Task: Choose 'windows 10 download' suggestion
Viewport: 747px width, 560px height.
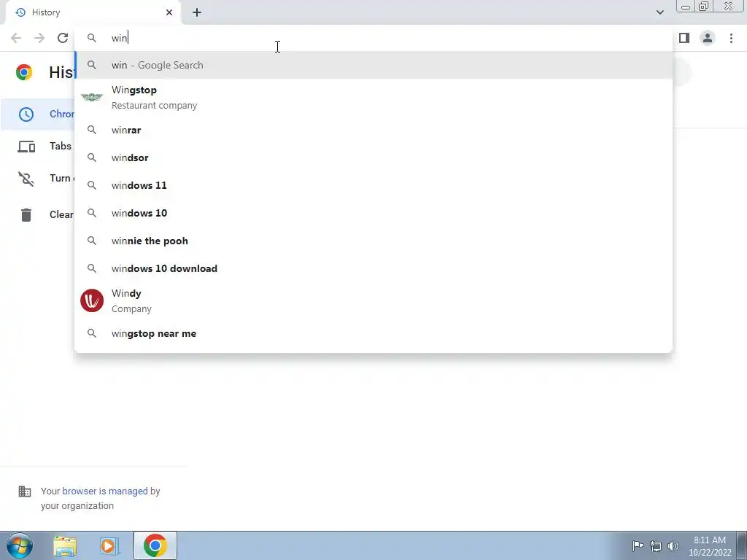Action: click(x=373, y=268)
